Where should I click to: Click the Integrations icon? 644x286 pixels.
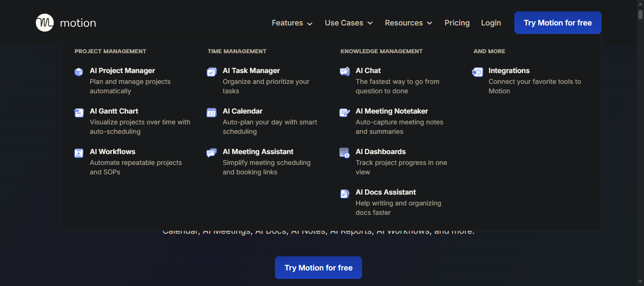pos(478,72)
